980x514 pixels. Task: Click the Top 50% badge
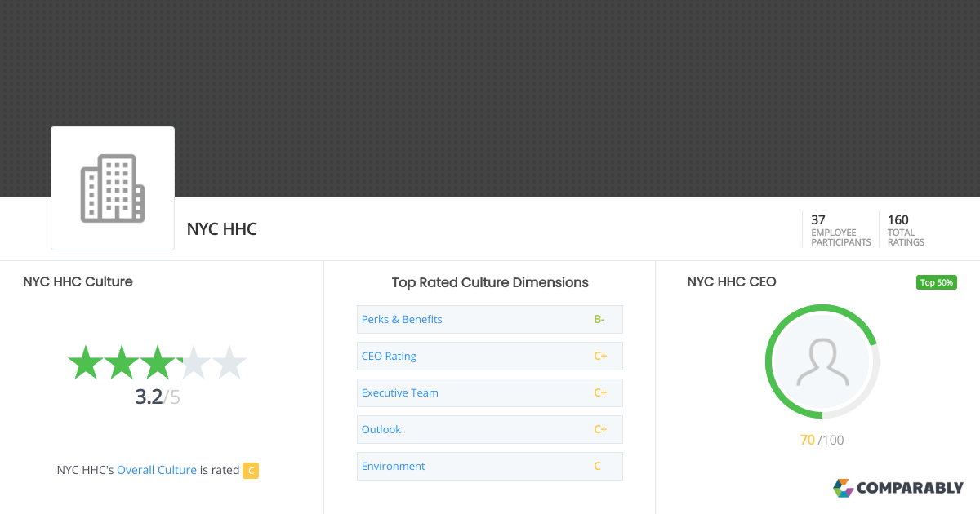[x=936, y=281]
